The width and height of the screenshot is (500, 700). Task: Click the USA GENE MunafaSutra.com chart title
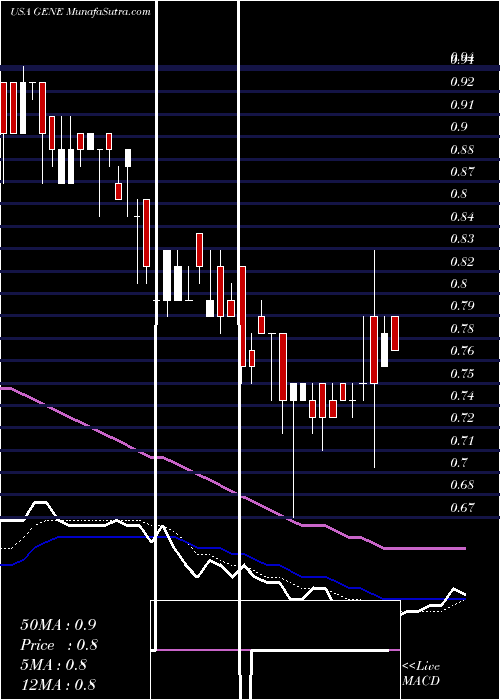coord(80,12)
